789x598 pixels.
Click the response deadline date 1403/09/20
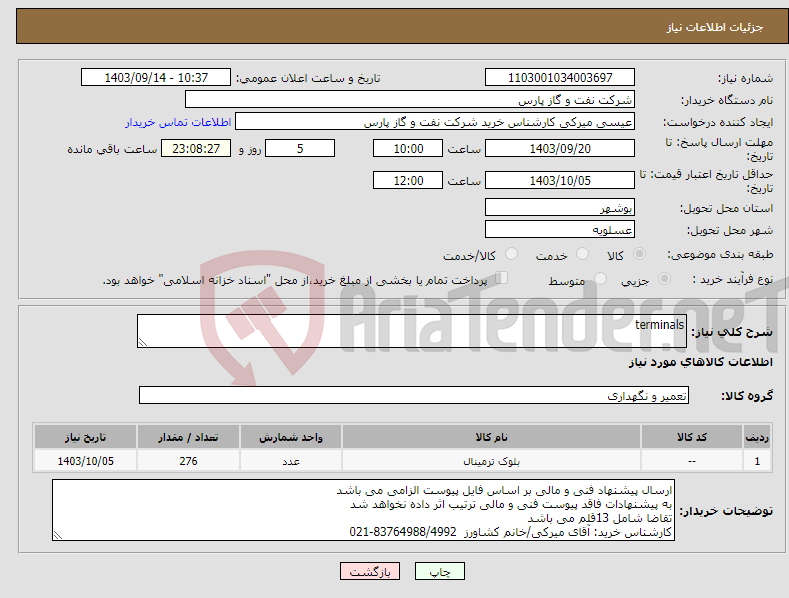pos(560,148)
